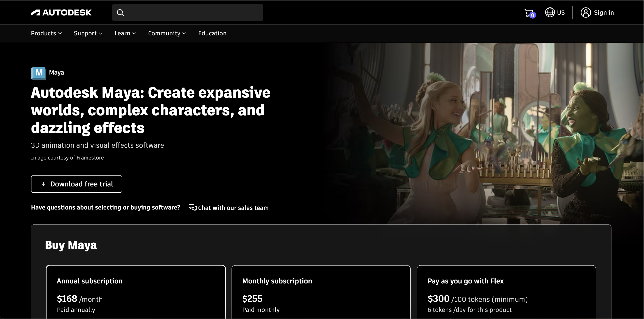Click the user profile icon
The image size is (644, 319).
[x=585, y=13]
